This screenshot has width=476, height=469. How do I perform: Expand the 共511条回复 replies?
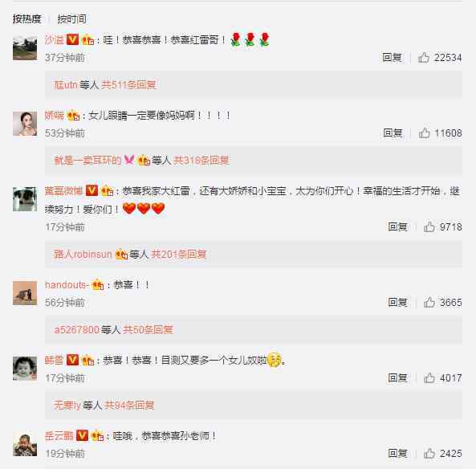(x=128, y=85)
